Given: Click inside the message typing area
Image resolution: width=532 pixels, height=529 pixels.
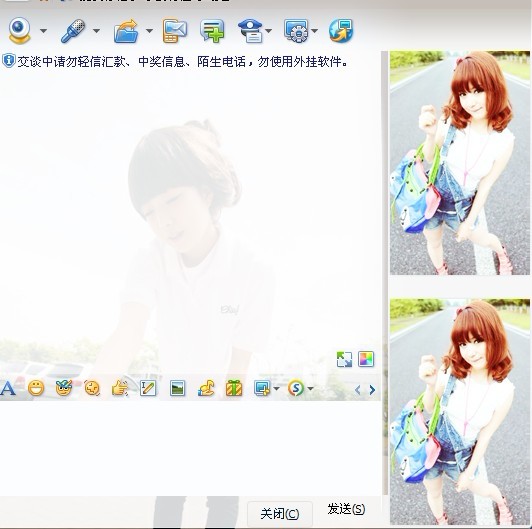Looking at the screenshot, I should click(190, 448).
